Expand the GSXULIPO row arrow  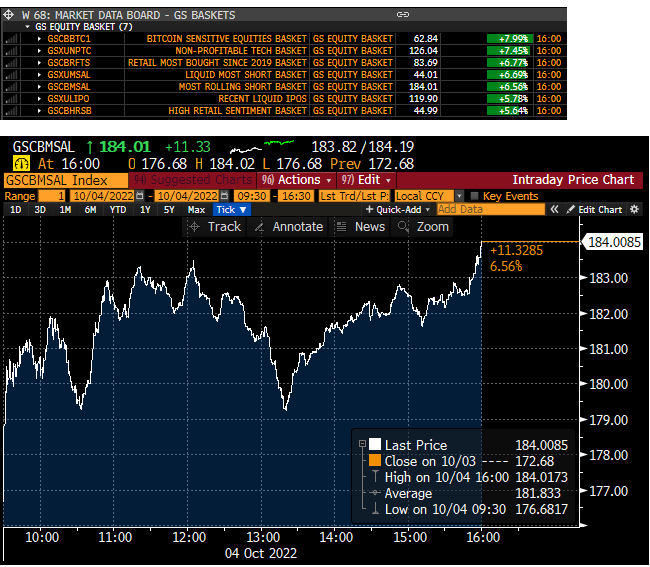coord(39,99)
